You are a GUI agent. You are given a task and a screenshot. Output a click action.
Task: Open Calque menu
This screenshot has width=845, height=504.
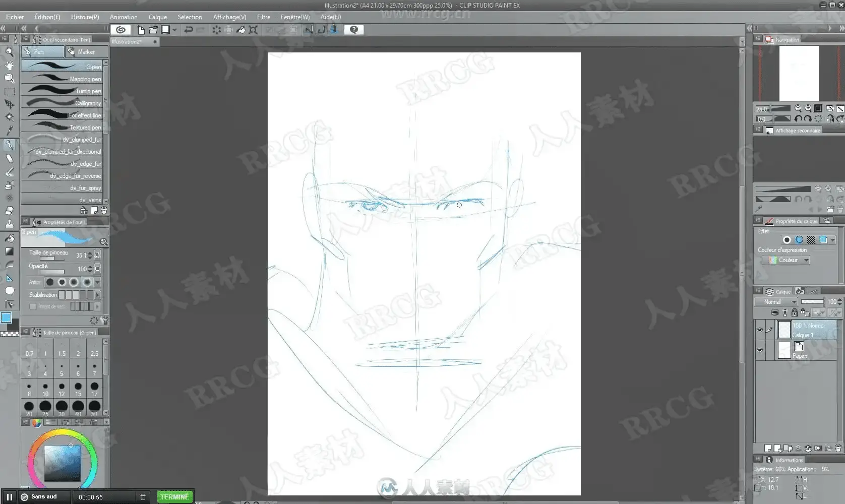pos(158,17)
